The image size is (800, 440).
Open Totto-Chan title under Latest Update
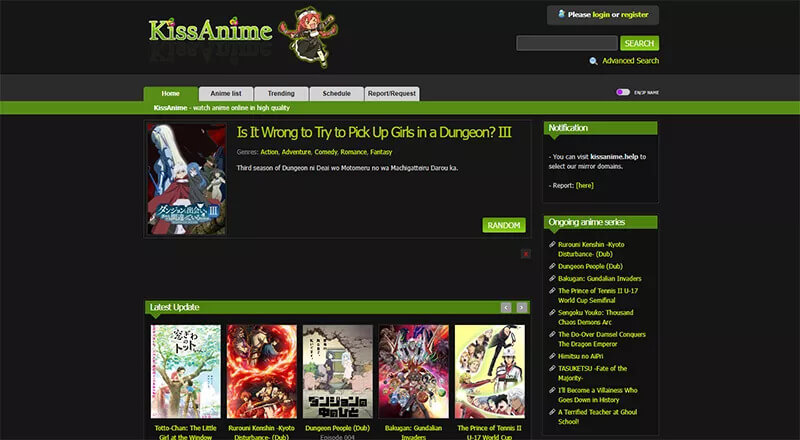(x=186, y=432)
